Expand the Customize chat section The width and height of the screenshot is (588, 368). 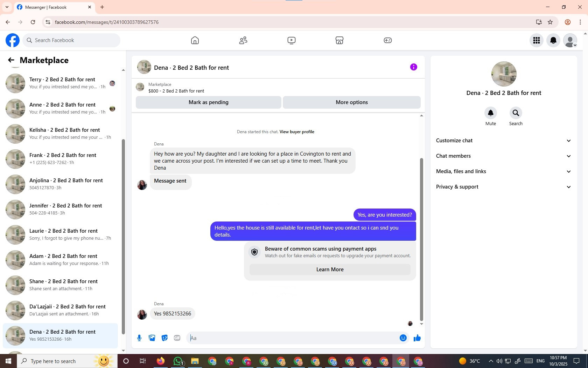click(504, 141)
